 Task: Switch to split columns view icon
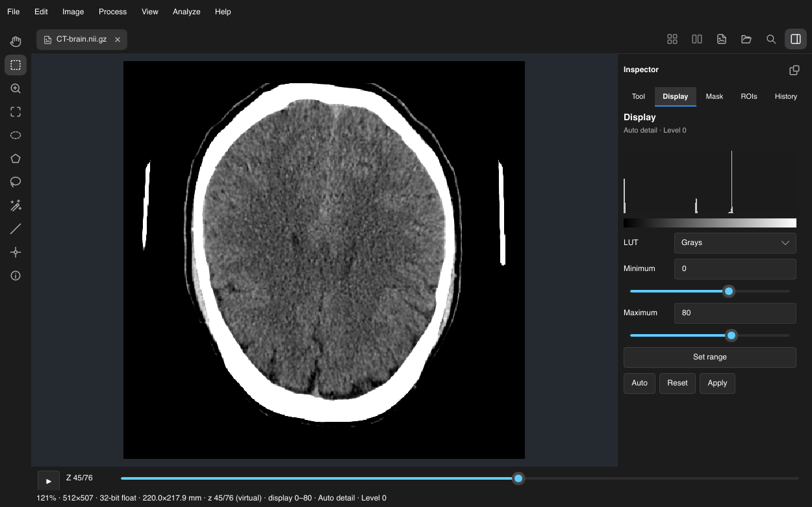[697, 39]
